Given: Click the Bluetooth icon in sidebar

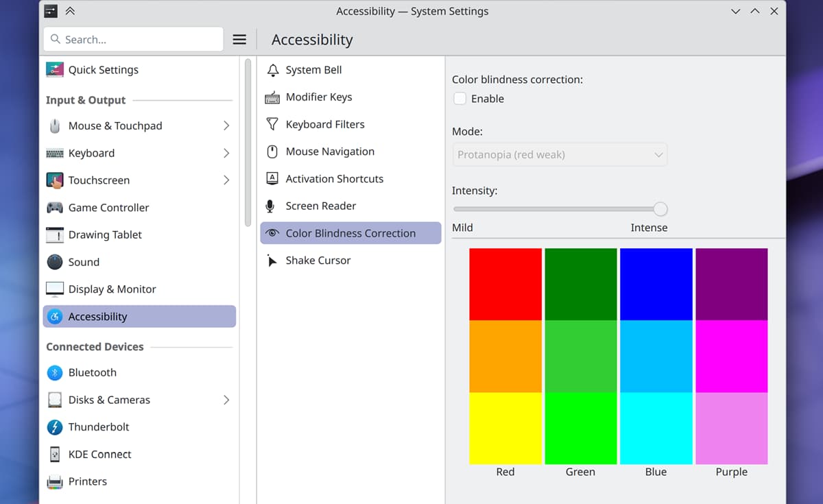Looking at the screenshot, I should pos(55,372).
